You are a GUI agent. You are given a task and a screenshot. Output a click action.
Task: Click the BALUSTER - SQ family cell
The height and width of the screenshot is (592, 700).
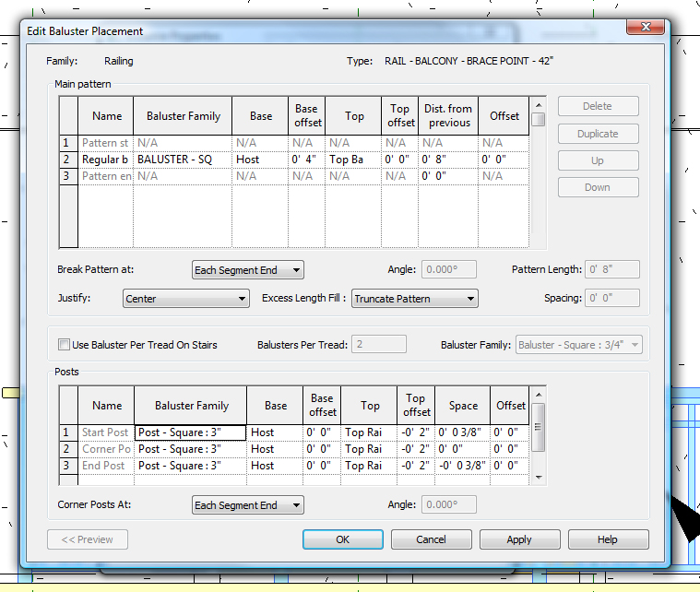(182, 160)
